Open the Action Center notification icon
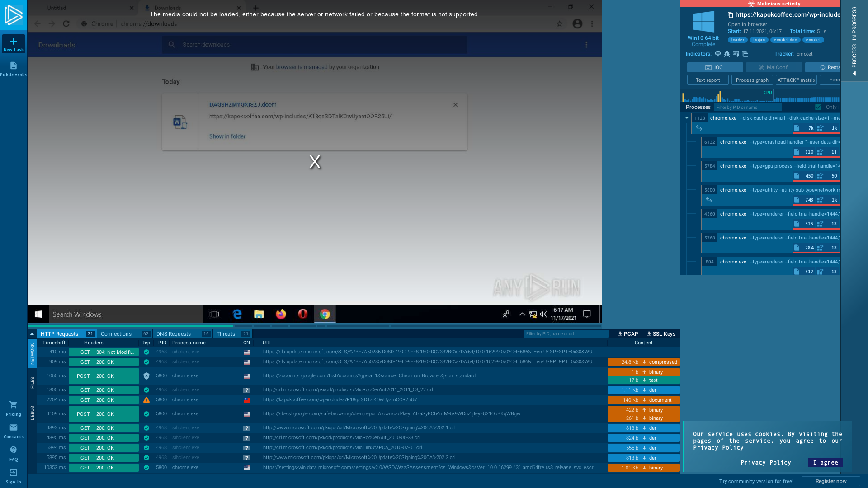 click(x=587, y=314)
